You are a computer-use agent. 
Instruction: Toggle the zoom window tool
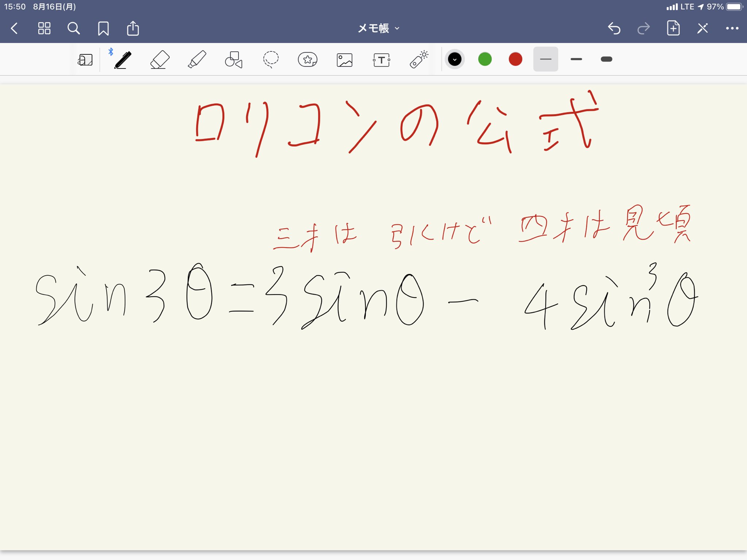point(85,59)
